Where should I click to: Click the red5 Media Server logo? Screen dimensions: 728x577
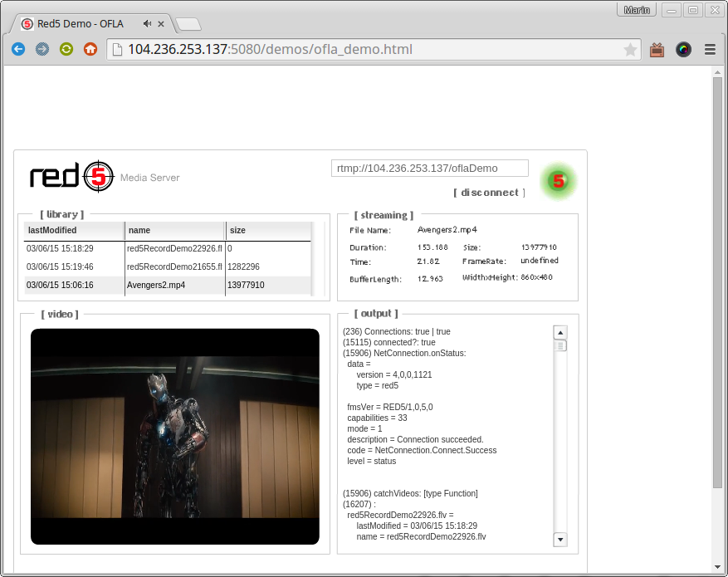pyautogui.click(x=105, y=176)
